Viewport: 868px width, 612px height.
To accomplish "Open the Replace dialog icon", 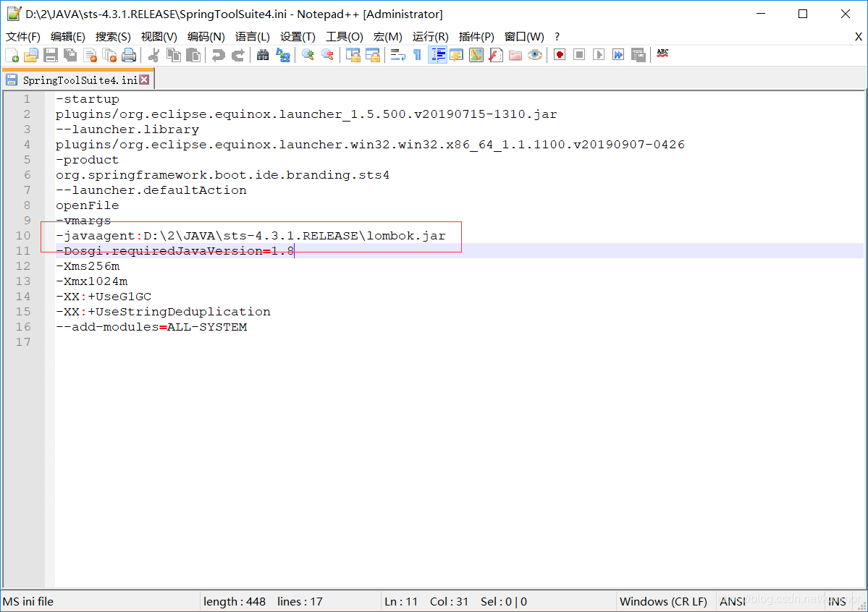I will point(283,55).
